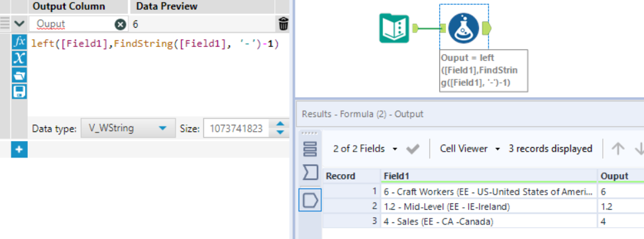The height and width of the screenshot is (239, 644).
Task: Click the Size input field
Action: (x=236, y=128)
